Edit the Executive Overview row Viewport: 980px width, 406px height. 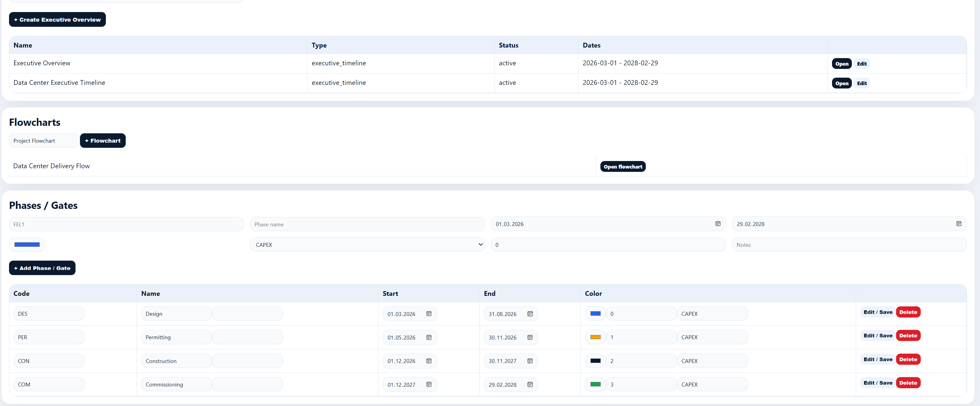pyautogui.click(x=862, y=64)
